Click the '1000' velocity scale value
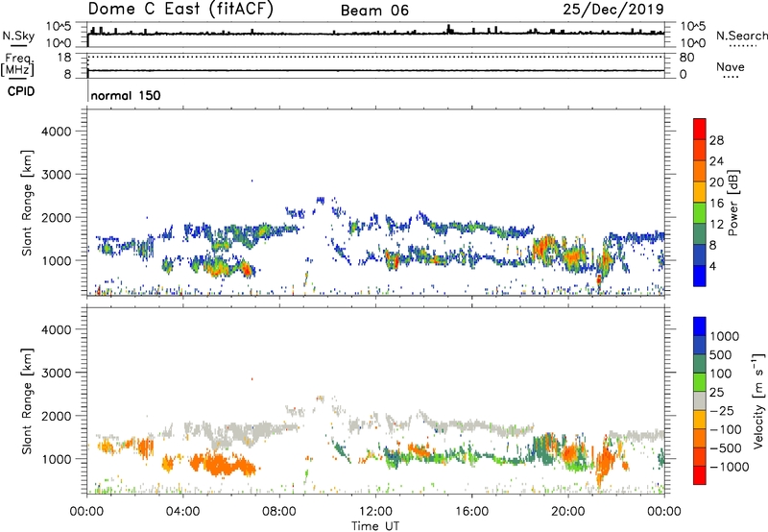Screen dimensions: 768x532 coord(725,336)
